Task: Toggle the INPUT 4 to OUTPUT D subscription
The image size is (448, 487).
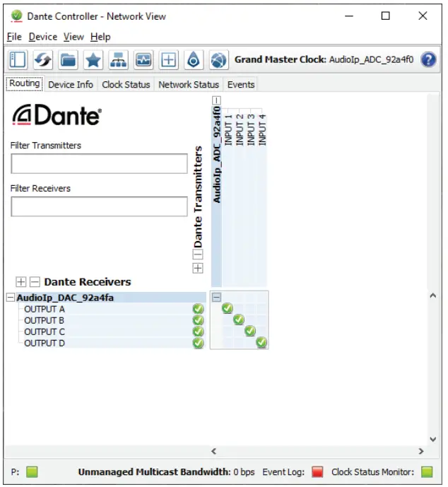Action: [x=261, y=342]
